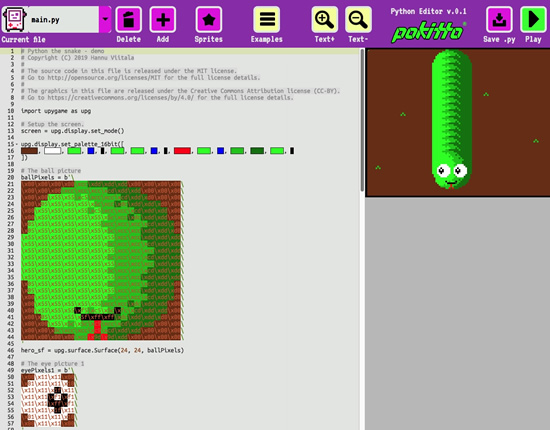Click the Pokitto console icon beside filename
This screenshot has width=550, height=430.
coord(14,20)
